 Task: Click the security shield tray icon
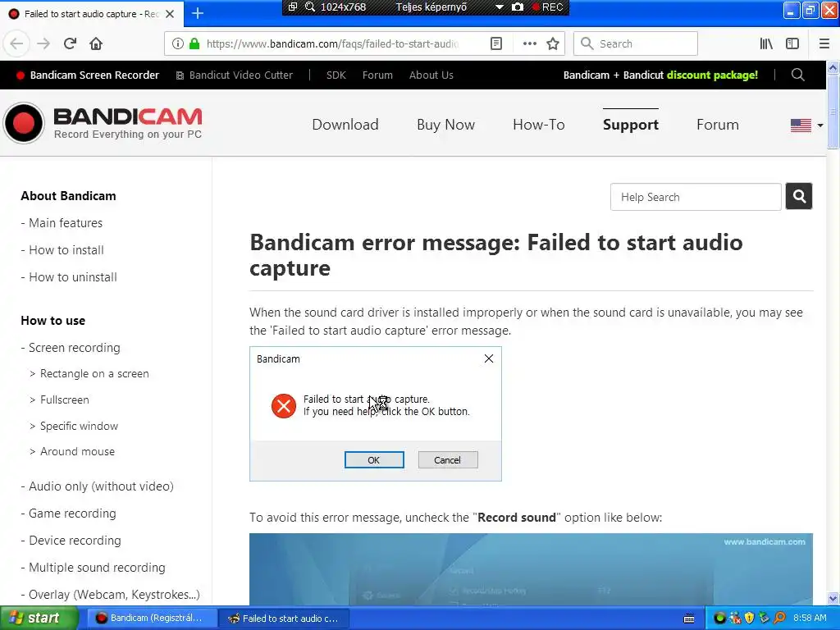[x=749, y=618]
